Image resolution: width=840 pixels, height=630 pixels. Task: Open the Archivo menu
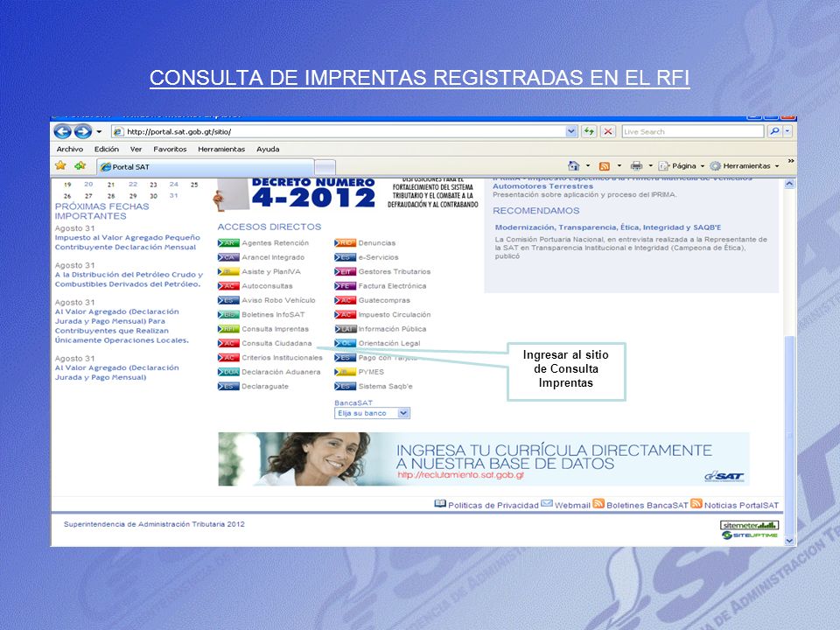tap(70, 149)
